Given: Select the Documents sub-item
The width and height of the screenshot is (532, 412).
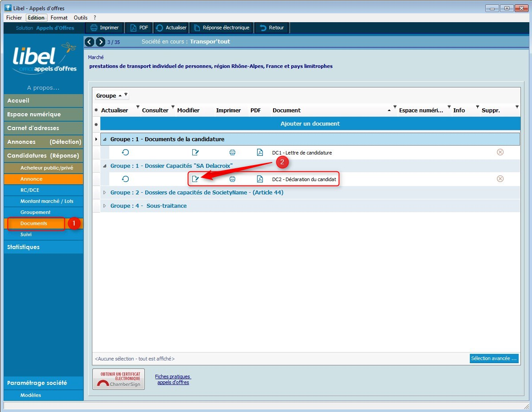Looking at the screenshot, I should tap(44, 223).
